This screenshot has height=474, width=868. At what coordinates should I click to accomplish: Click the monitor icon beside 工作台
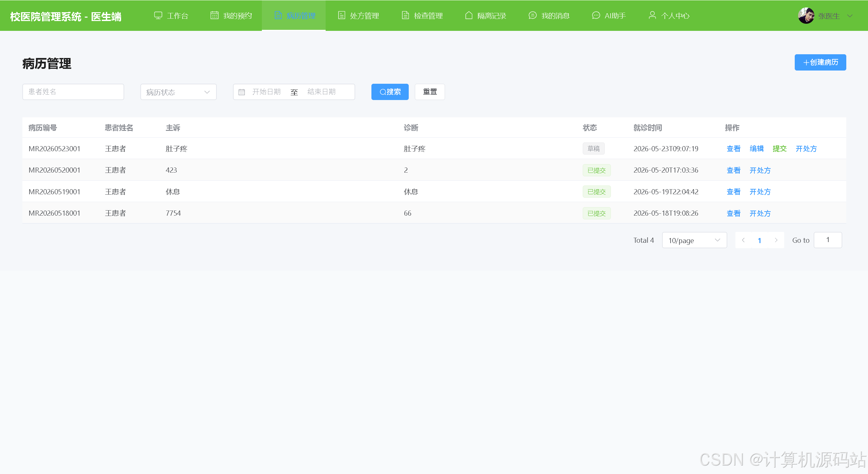point(158,16)
